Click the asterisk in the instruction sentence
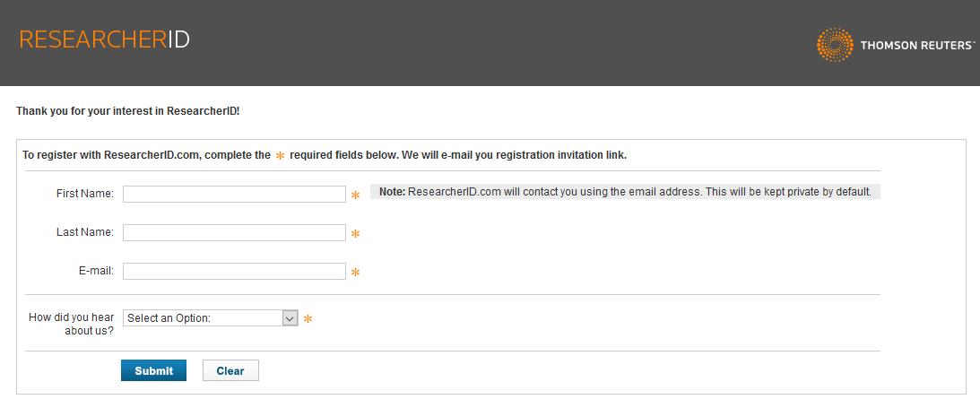980x408 pixels. tap(280, 156)
